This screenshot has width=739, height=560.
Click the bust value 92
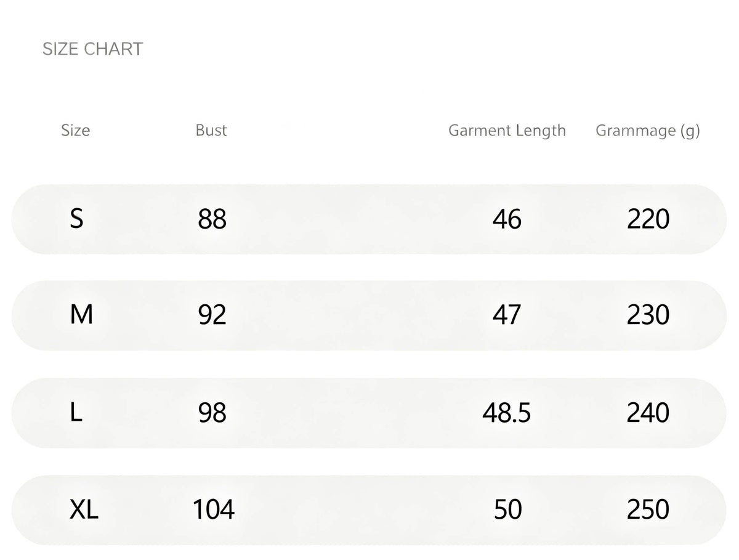pos(212,315)
